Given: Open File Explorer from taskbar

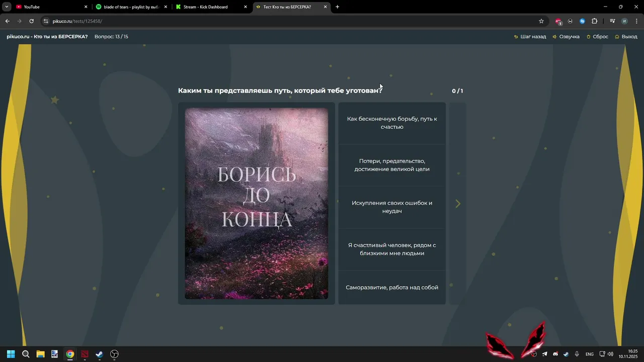Looking at the screenshot, I should (x=40, y=354).
